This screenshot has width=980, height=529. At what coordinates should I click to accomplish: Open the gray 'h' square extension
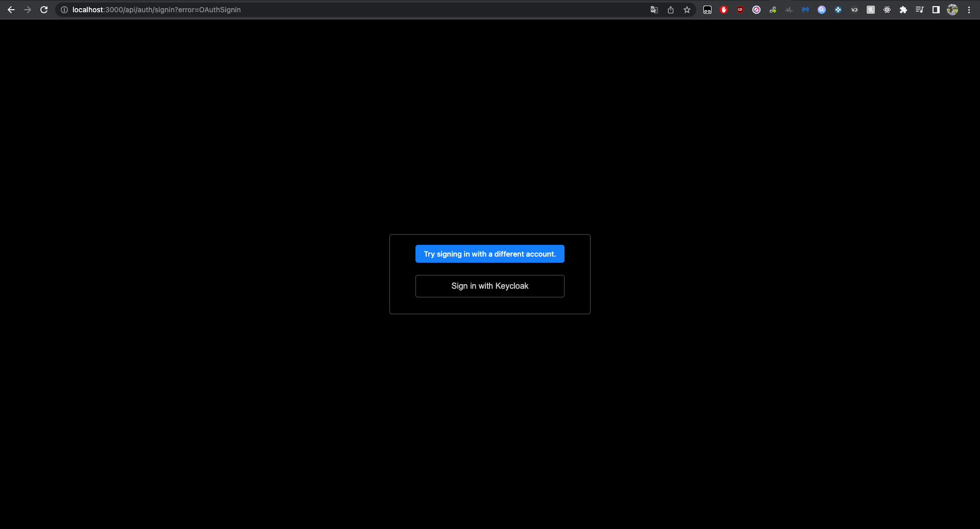871,10
